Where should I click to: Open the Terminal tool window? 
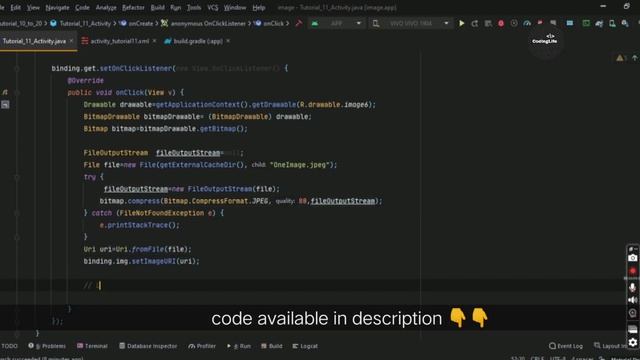coord(92,346)
